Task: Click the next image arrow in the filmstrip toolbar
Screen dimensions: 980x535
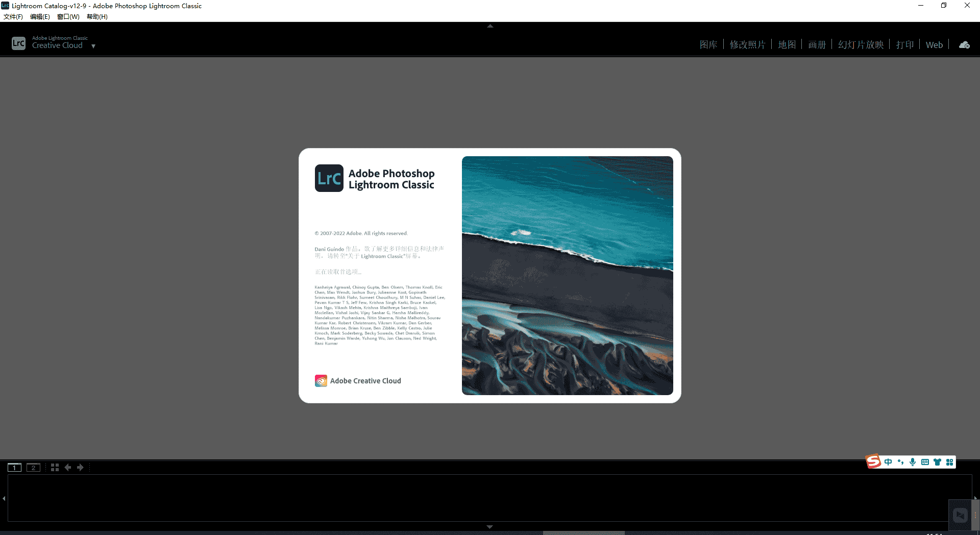Action: pos(80,467)
